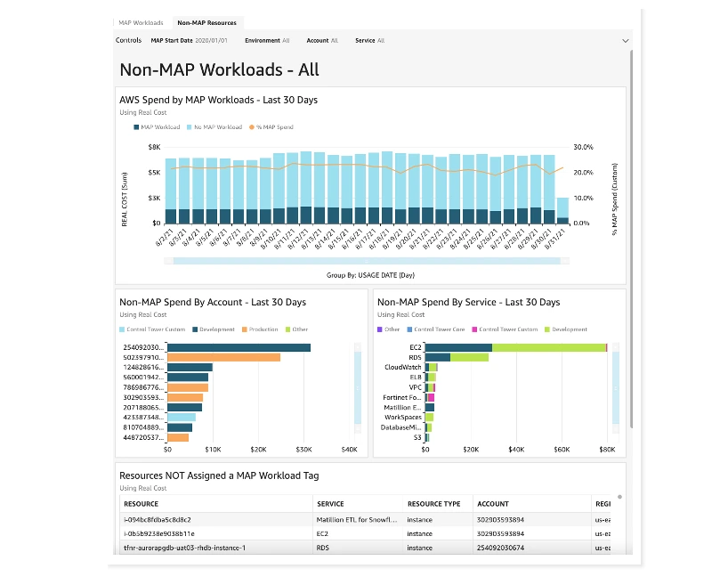The width and height of the screenshot is (728, 577).
Task: Select the Non-MAP Resources tab
Action: 206,22
